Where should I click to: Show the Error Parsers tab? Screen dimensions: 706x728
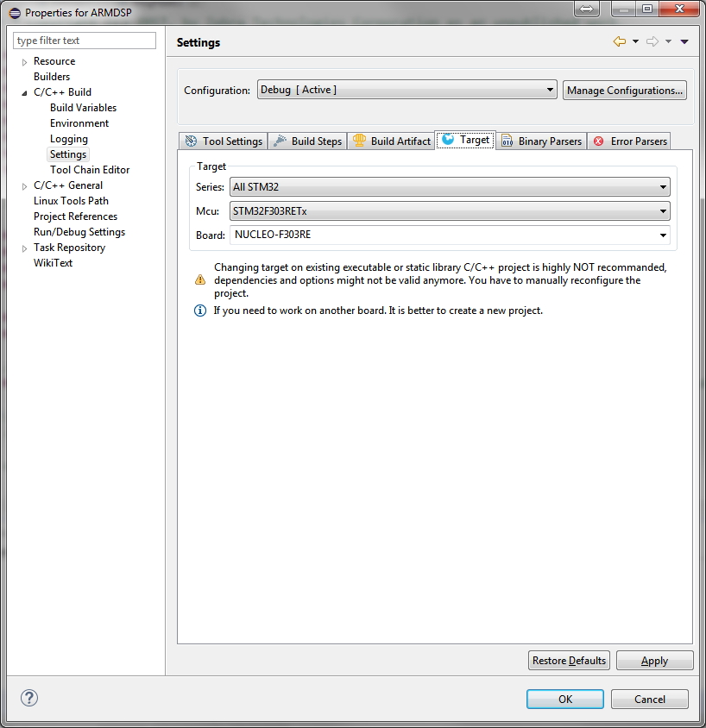pyautogui.click(x=630, y=141)
